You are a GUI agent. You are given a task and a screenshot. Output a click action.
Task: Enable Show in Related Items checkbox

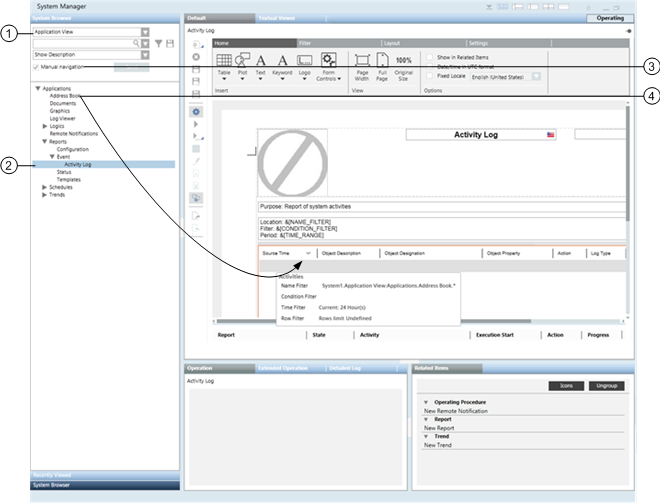(430, 57)
